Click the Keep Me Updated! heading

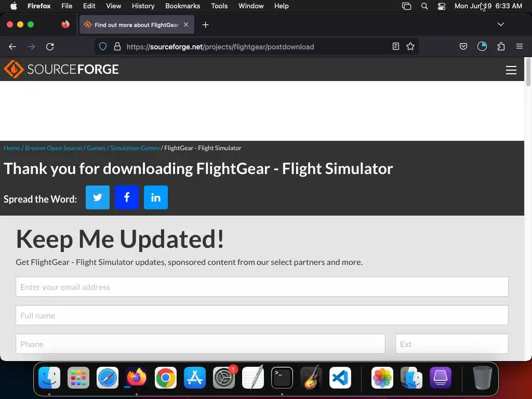(120, 239)
